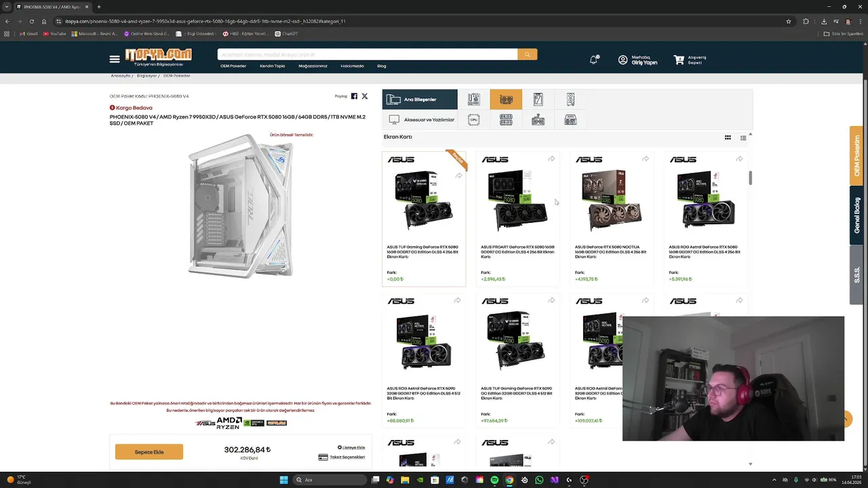
Task: Open the Aksesuar ve Yazılımlar tab
Action: click(x=420, y=119)
